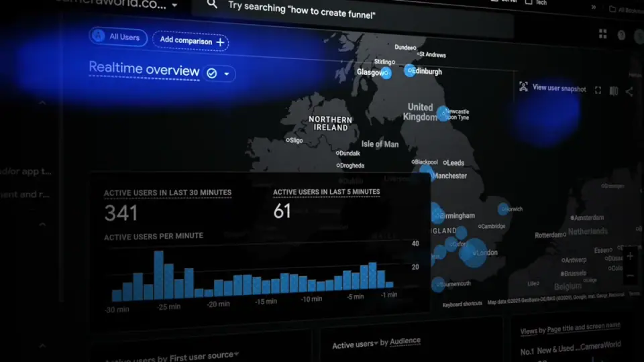Click the Glasgow user bubble on map
Screen dimensions: 644x362
pyautogui.click(x=386, y=73)
